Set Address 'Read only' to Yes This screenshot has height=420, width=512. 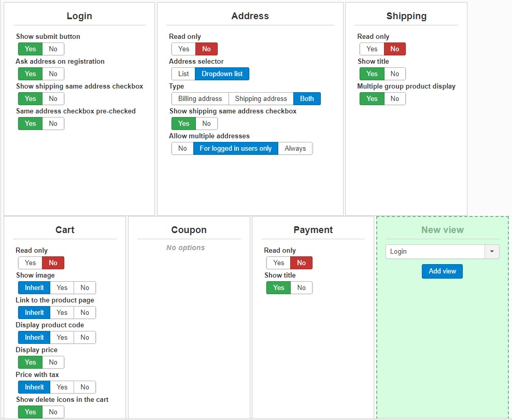(x=183, y=49)
